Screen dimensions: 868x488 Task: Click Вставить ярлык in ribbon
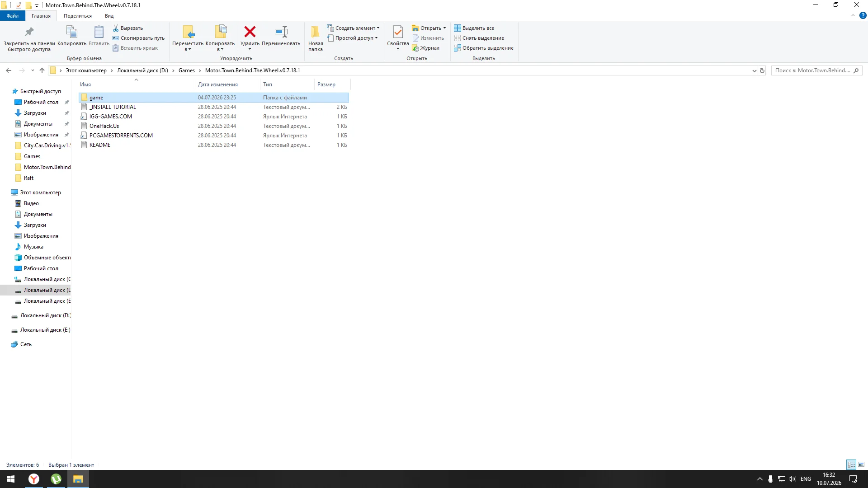coord(135,48)
